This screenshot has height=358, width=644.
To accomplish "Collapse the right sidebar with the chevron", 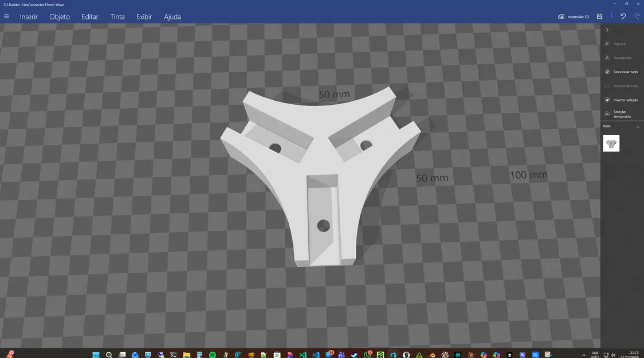I will point(607,29).
